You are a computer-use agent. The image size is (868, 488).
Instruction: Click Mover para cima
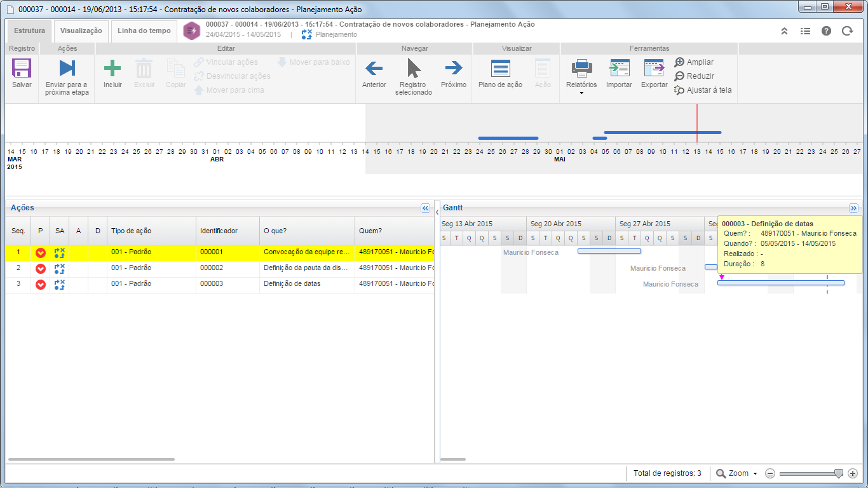(229, 90)
